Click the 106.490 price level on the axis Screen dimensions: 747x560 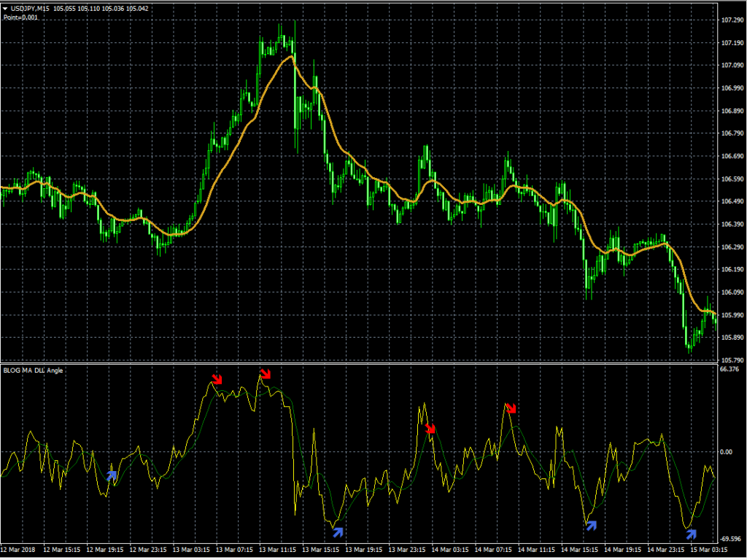[730, 201]
